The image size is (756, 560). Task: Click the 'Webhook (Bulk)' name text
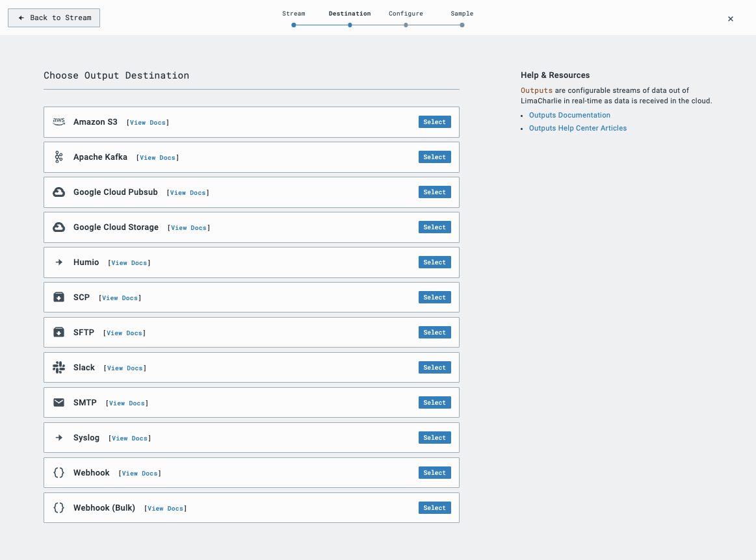pos(104,508)
